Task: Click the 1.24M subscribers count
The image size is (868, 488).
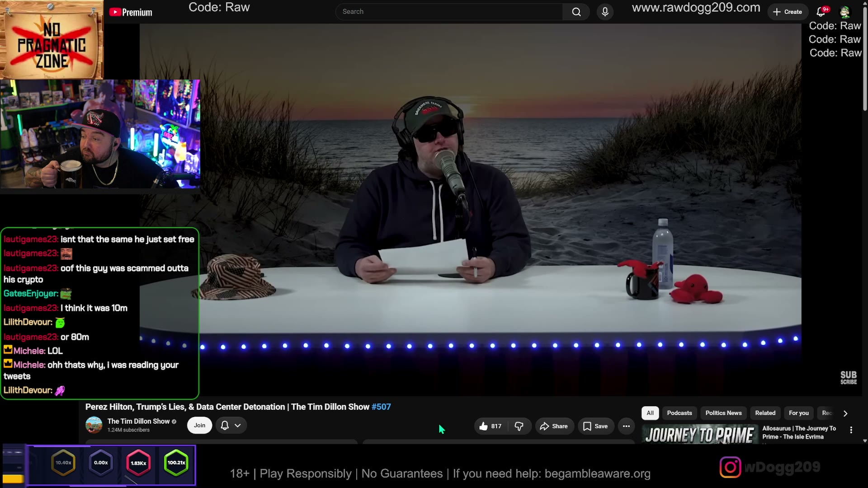Action: (128, 430)
